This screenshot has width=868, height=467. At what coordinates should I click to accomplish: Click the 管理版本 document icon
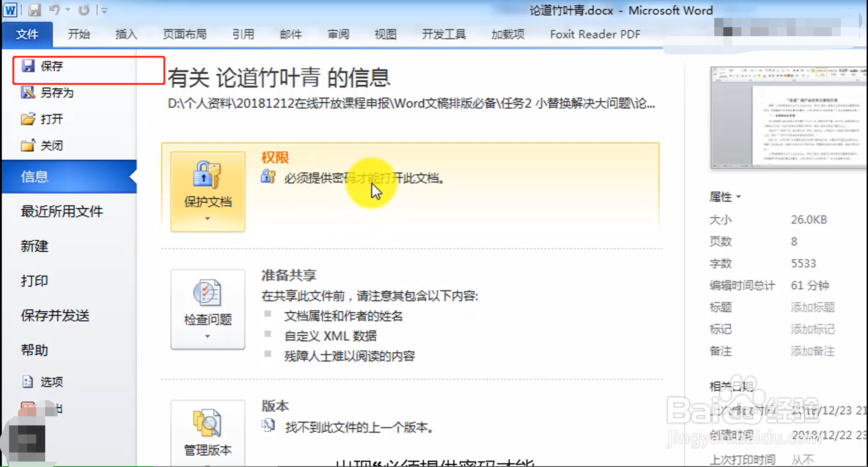[x=207, y=423]
